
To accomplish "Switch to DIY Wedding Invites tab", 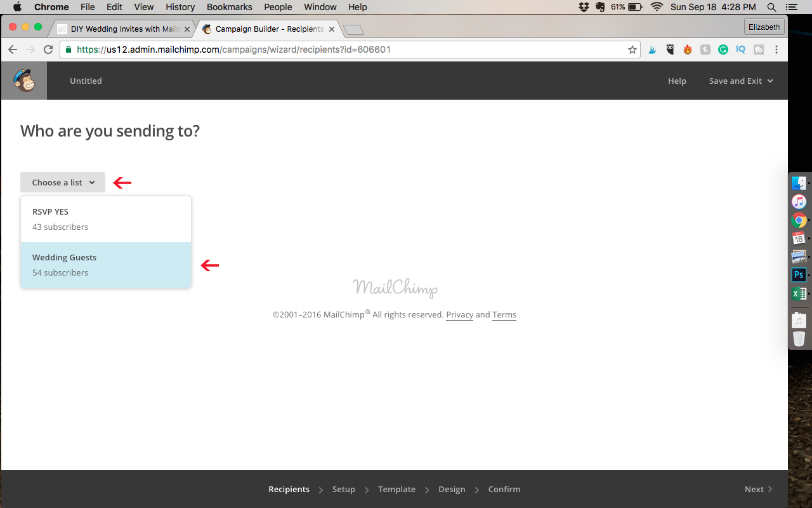I will point(122,29).
